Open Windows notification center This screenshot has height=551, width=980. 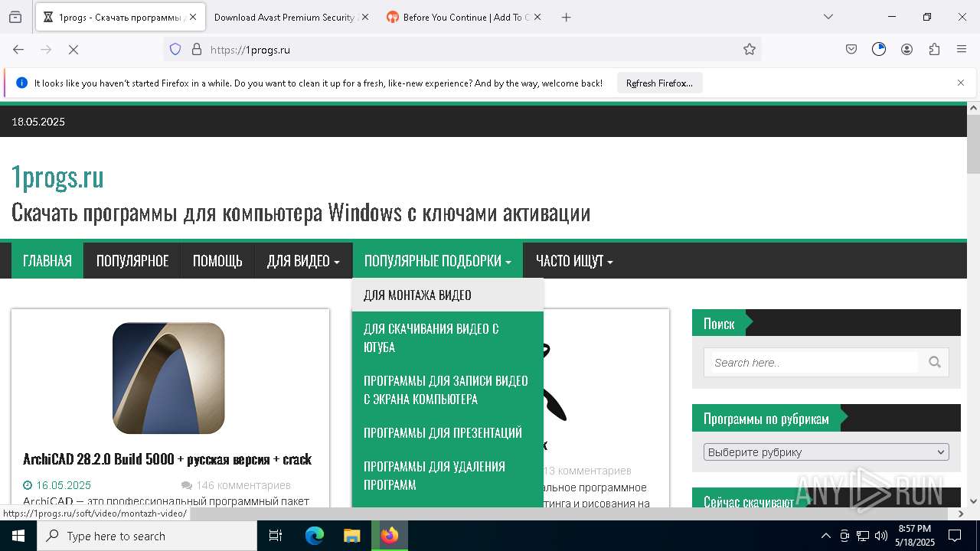955,536
